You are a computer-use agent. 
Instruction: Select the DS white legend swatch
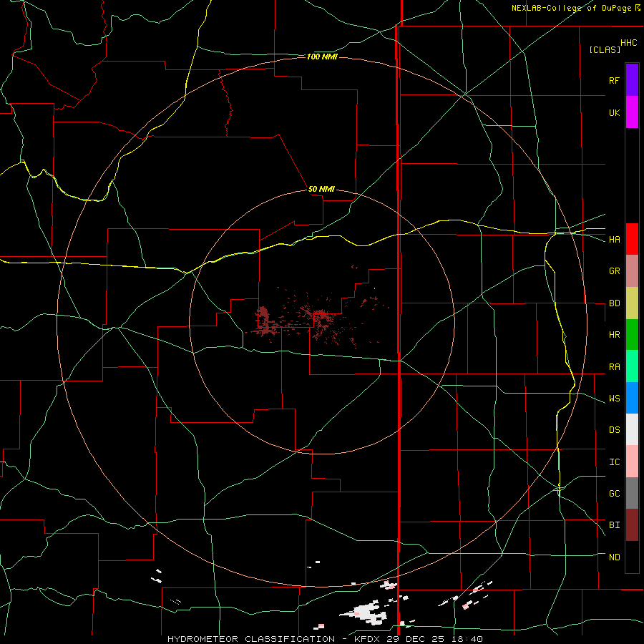(632, 429)
